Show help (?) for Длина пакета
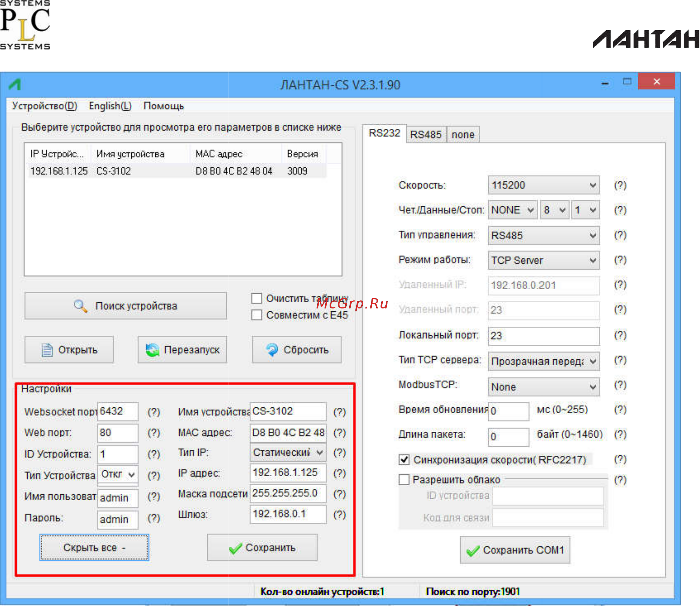Viewport: 700px width, 606px height. pyautogui.click(x=620, y=435)
